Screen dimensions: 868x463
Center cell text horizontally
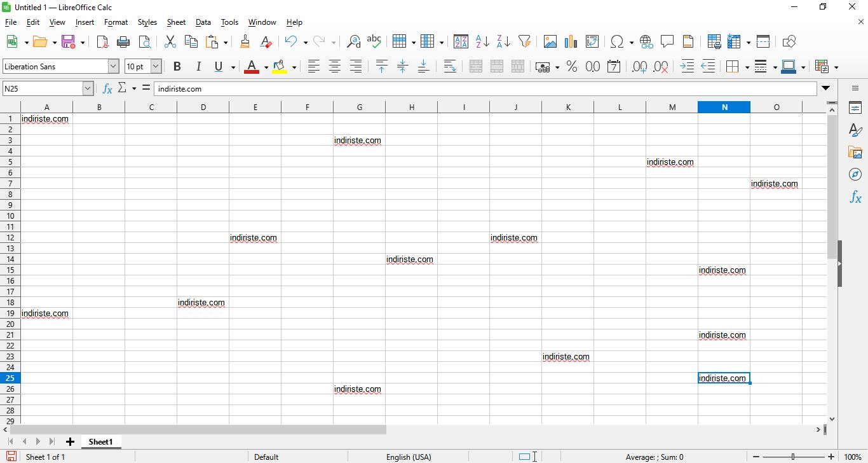click(x=335, y=67)
